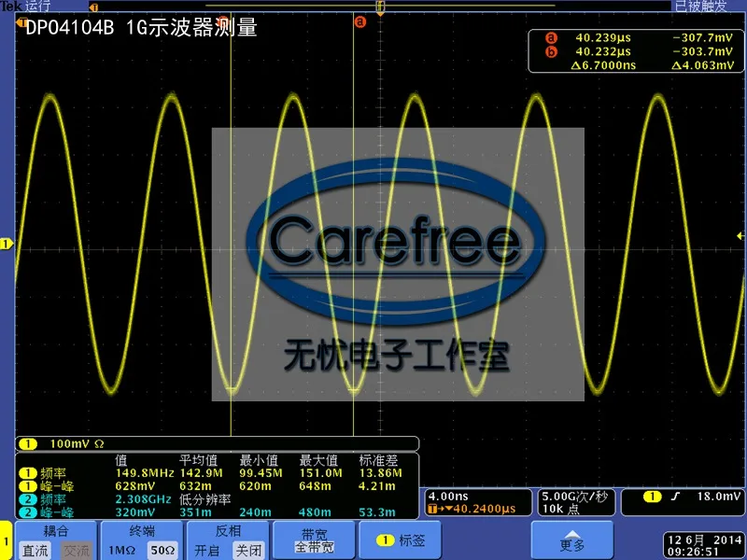The height and width of the screenshot is (560, 747).
Task: Click the rising edge trigger slope icon
Action: click(x=675, y=497)
